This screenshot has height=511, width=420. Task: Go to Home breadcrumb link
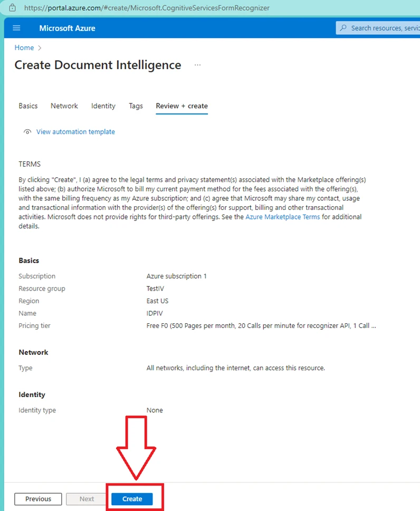[24, 47]
